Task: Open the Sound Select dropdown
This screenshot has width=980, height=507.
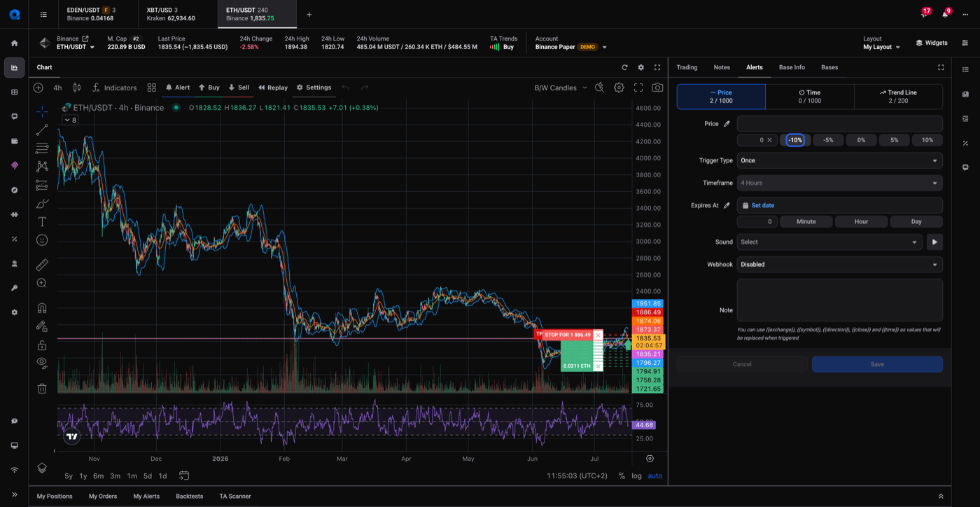Action: [829, 242]
